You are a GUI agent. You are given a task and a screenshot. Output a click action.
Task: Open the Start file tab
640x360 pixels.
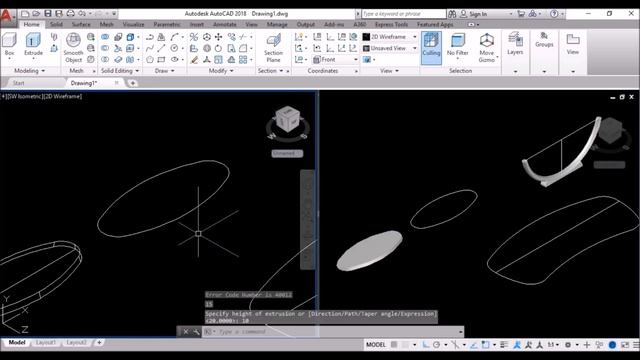18,83
